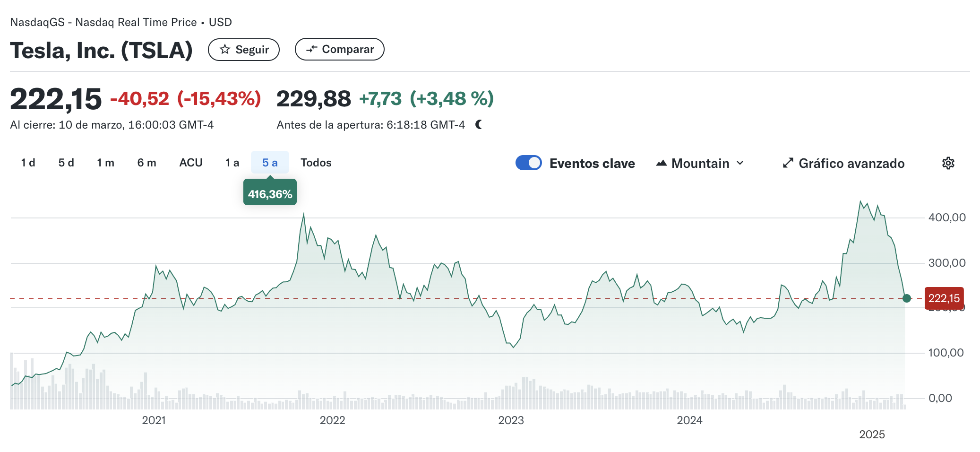This screenshot has width=980, height=452.
Task: Click the NasdaqGS Real Time Price text
Action: click(121, 22)
